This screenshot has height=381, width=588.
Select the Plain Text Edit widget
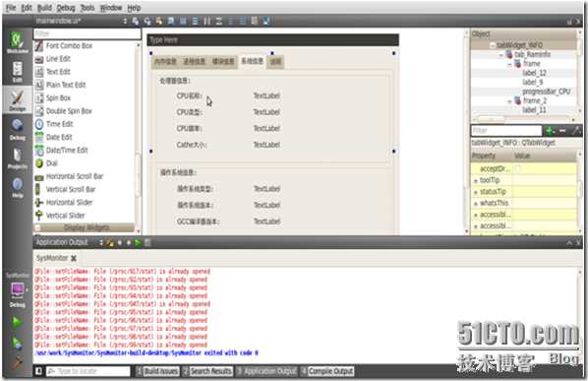(60, 85)
